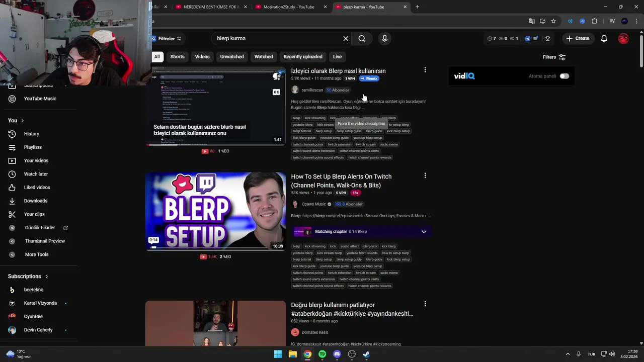Open the three-dot menu for Doğru blerp kullanımı video
The width and height of the screenshot is (644, 362).
(425, 304)
